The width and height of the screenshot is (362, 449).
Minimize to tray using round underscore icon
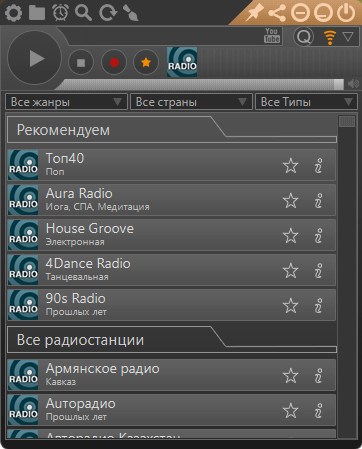(x=323, y=13)
